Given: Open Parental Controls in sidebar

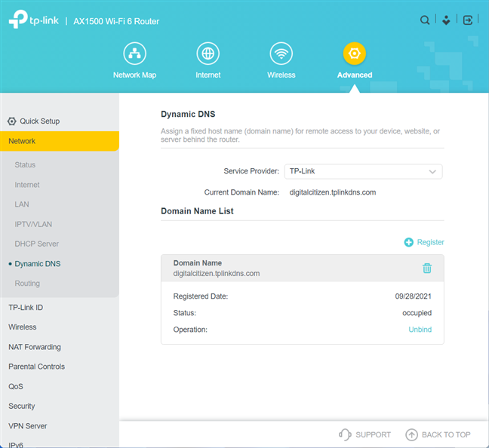Looking at the screenshot, I should [37, 367].
